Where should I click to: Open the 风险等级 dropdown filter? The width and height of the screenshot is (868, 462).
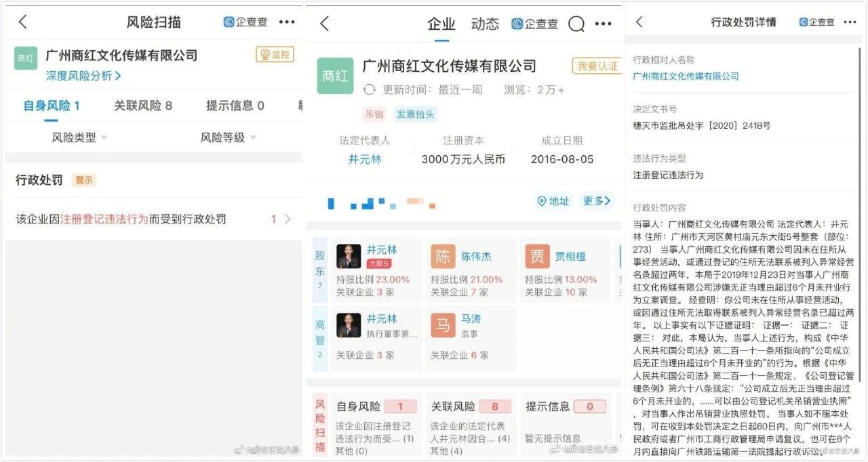click(x=228, y=138)
